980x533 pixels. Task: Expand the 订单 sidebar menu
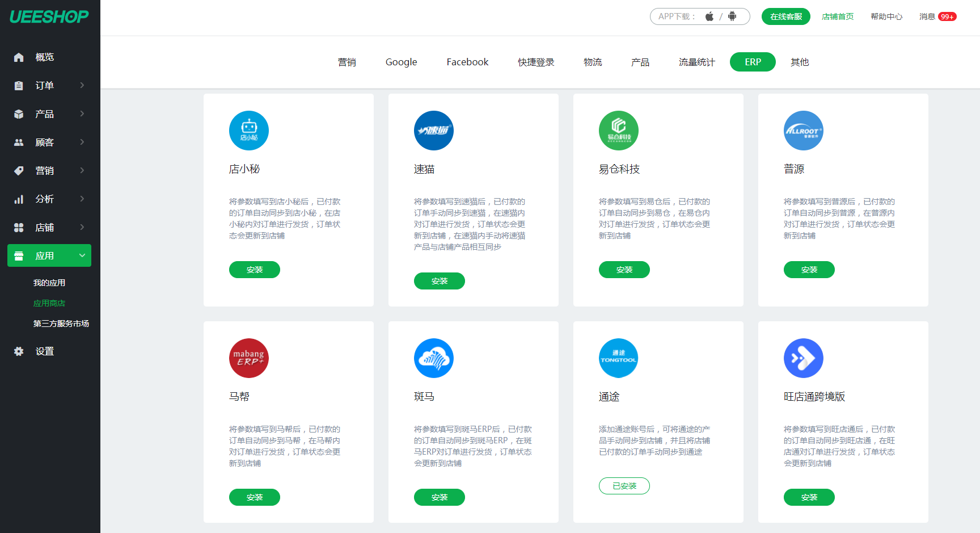(x=44, y=85)
